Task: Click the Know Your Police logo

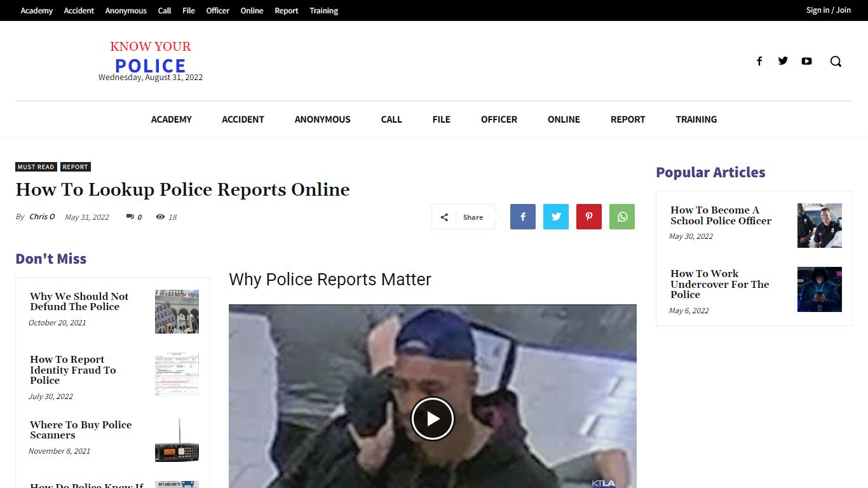Action: (151, 58)
